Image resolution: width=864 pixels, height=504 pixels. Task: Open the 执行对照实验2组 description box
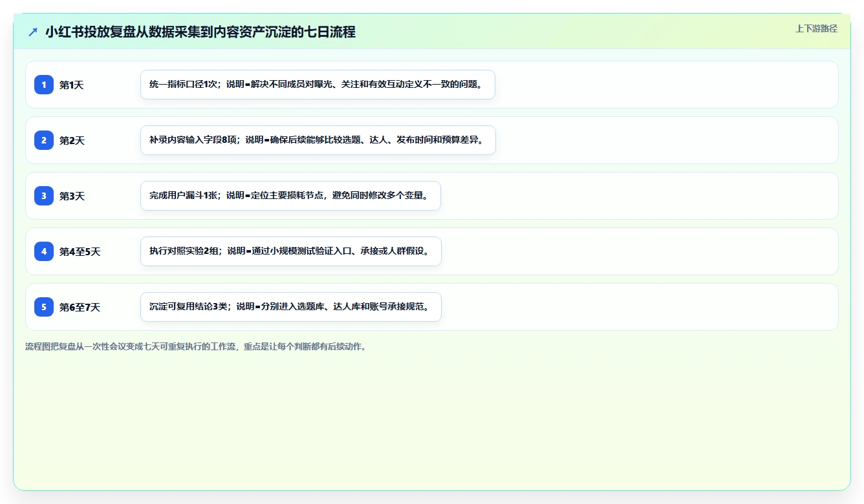(290, 251)
